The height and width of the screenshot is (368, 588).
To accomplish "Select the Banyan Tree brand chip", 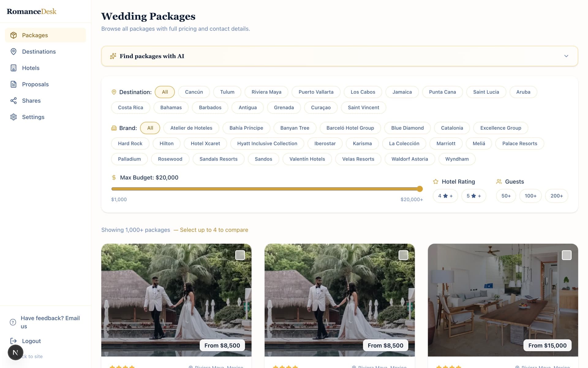I will 295,128.
